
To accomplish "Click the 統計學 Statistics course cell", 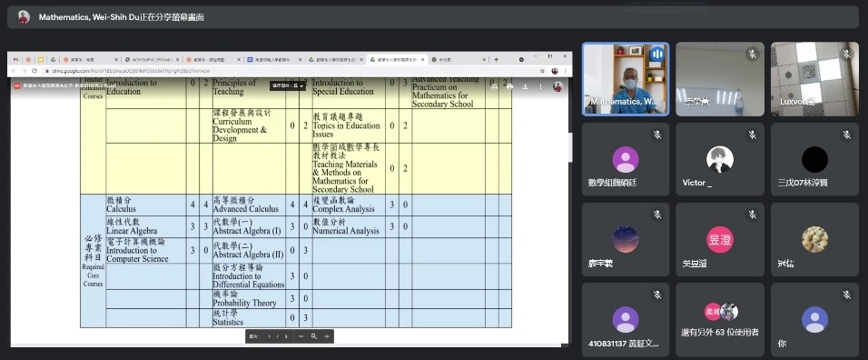I will [249, 318].
